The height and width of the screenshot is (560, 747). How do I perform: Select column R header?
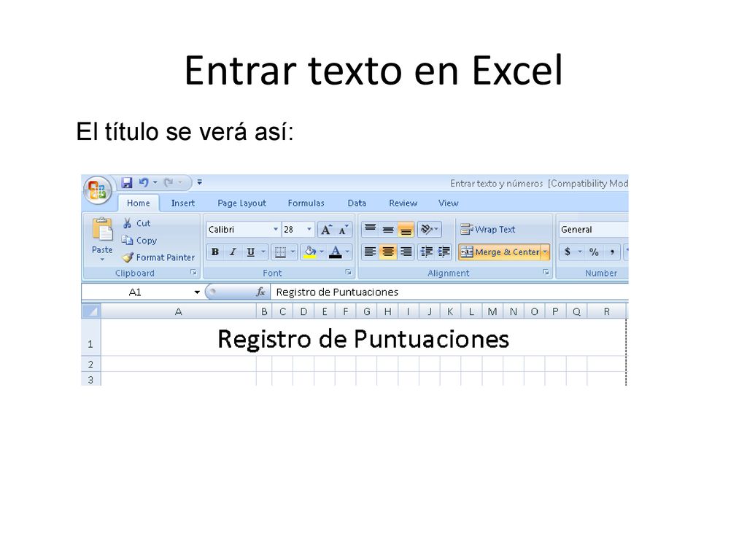(x=606, y=311)
